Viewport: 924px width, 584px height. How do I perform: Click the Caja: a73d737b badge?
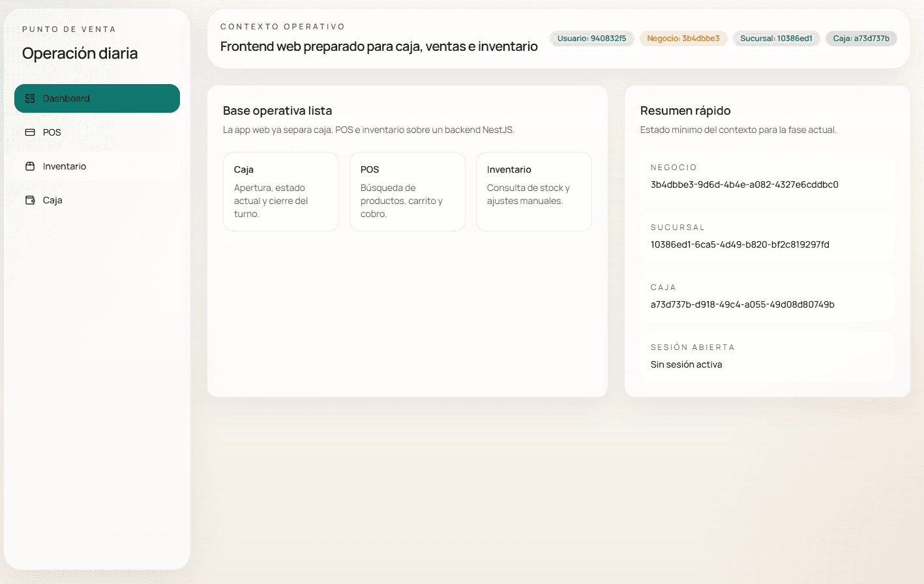click(861, 38)
